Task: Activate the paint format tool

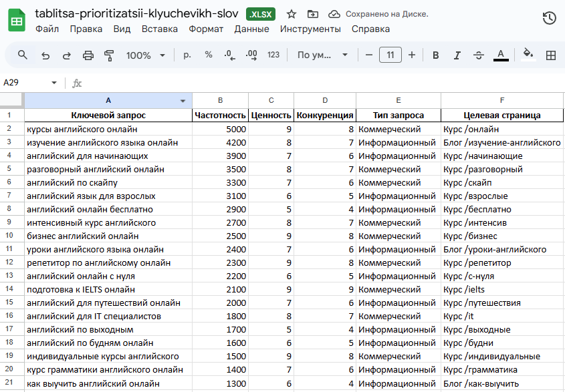Action: pyautogui.click(x=109, y=55)
